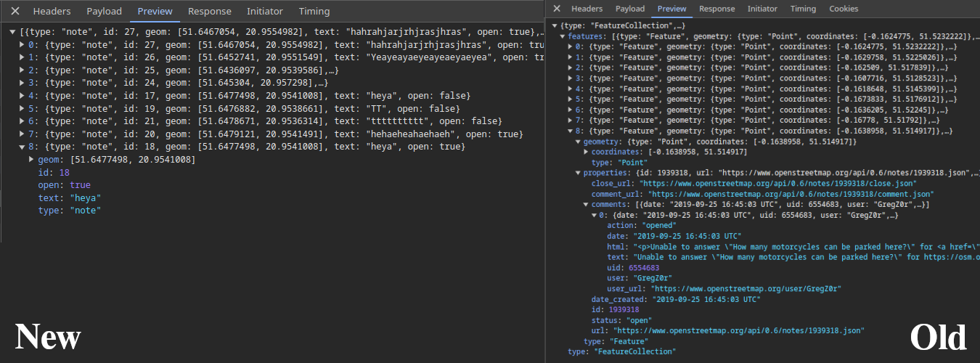Expand note item 0 with id 27

[23, 45]
